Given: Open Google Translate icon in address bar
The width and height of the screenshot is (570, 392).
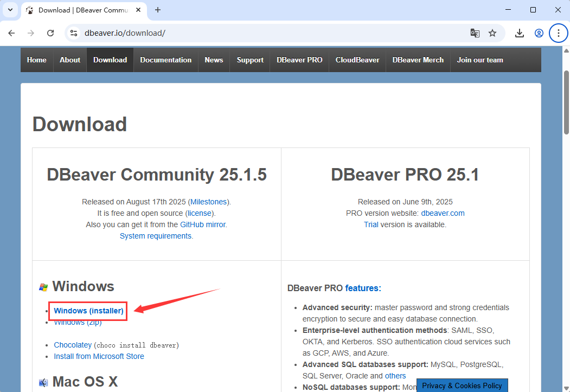Looking at the screenshot, I should pos(475,33).
